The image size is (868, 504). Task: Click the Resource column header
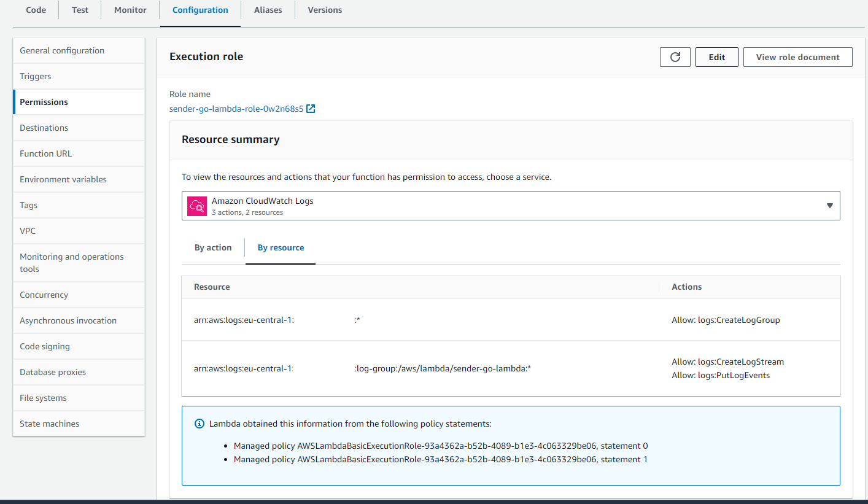pos(212,287)
